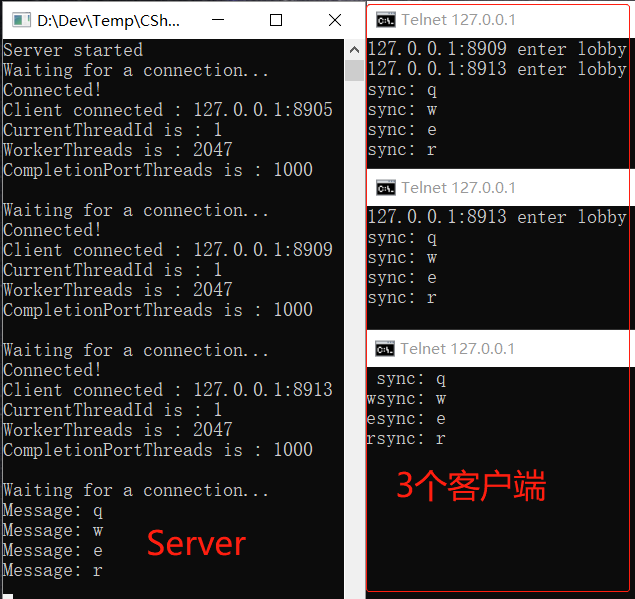Click the 'Server started' line

pos(73,50)
